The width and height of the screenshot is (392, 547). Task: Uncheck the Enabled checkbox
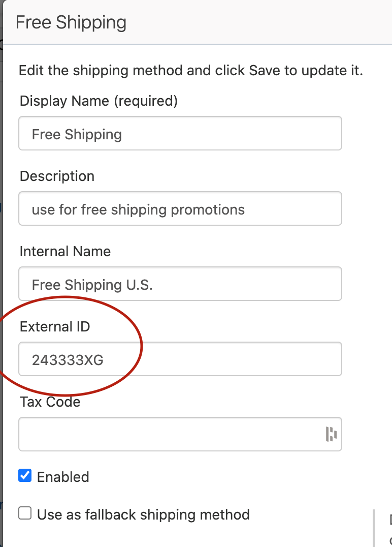point(25,476)
